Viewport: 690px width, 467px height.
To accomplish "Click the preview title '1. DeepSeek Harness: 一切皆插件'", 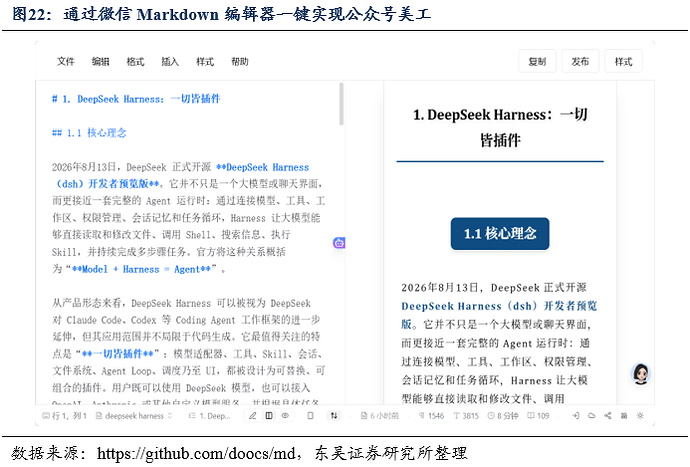I will [x=500, y=127].
